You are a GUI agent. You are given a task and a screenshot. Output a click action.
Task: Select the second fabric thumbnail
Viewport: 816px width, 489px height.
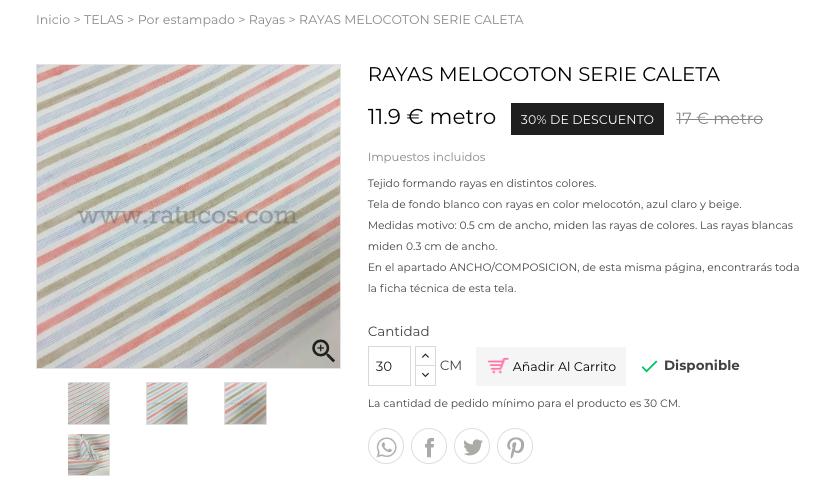(x=167, y=403)
